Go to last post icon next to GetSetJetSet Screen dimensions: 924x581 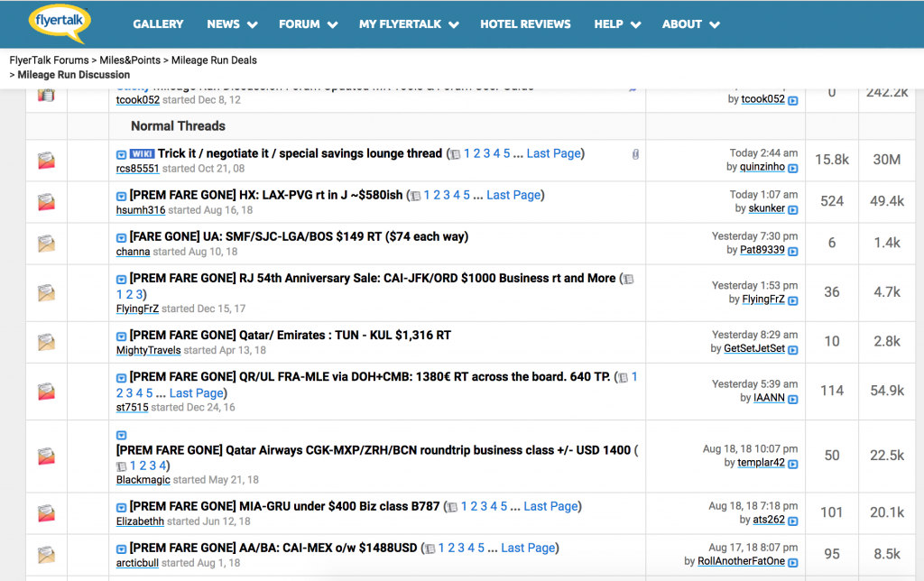[793, 350]
